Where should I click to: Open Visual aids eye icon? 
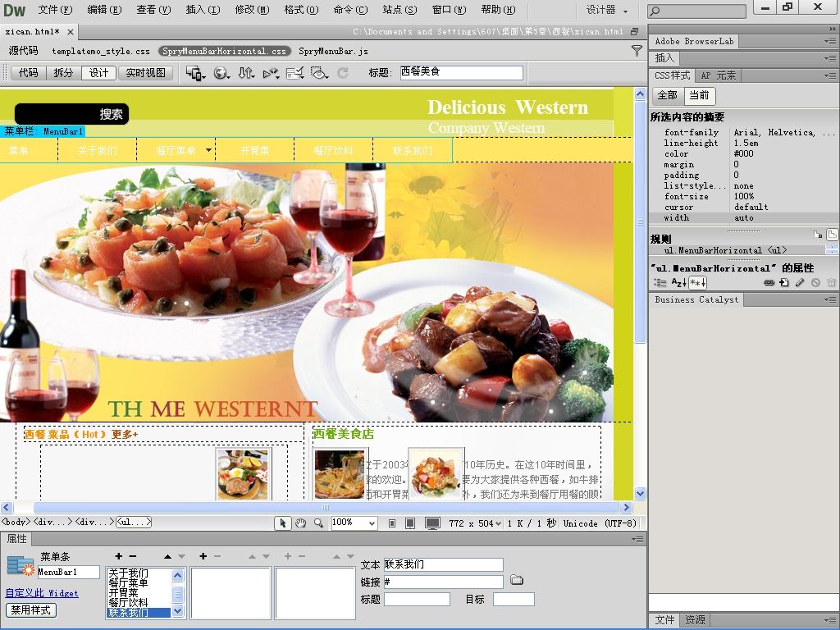[319, 73]
